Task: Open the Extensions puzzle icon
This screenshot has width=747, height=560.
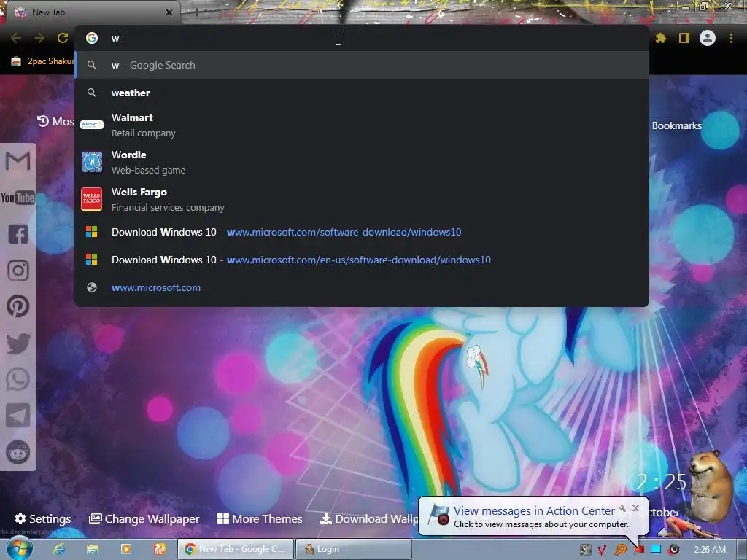Action: click(x=660, y=38)
